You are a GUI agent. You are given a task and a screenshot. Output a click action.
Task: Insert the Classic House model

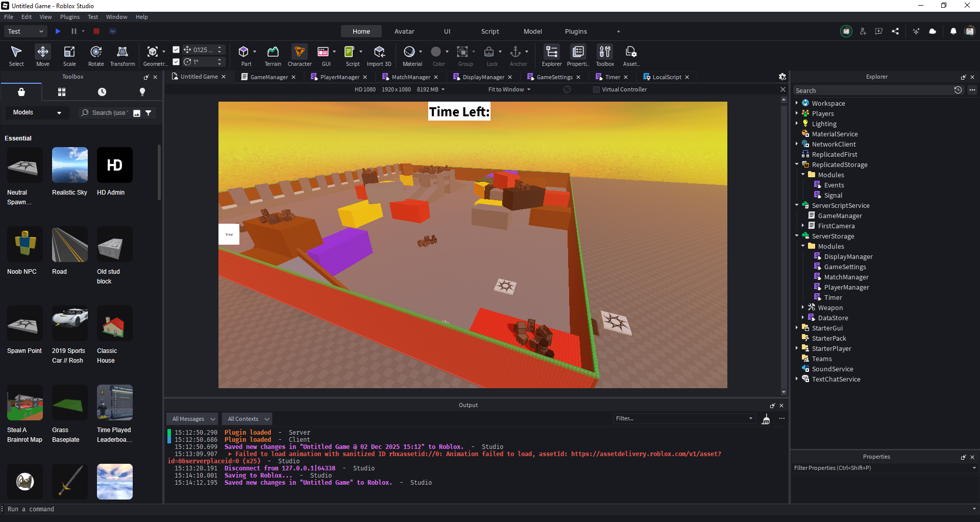tap(115, 323)
